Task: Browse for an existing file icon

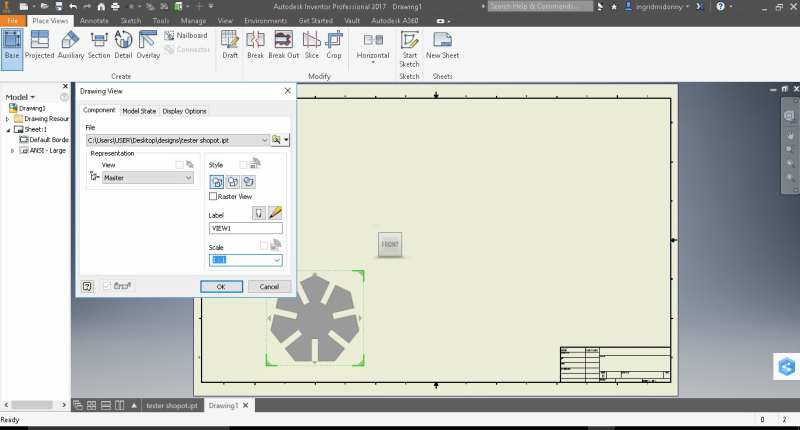Action: pos(276,140)
